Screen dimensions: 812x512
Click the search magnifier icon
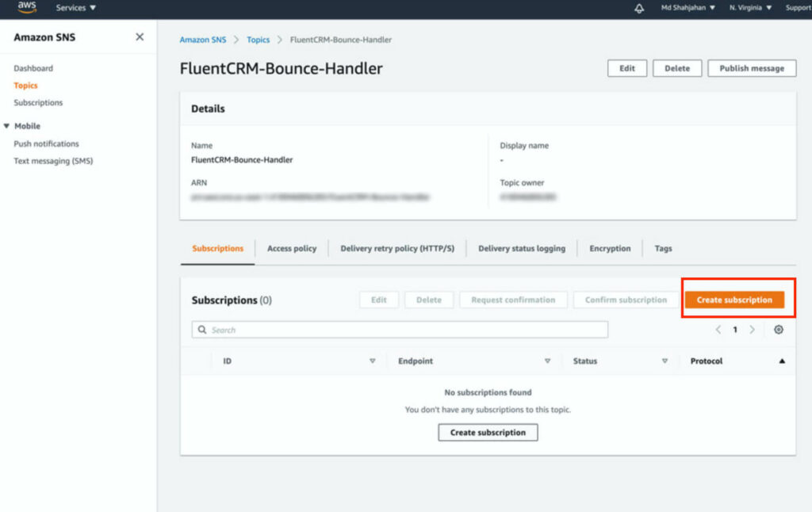tap(202, 330)
